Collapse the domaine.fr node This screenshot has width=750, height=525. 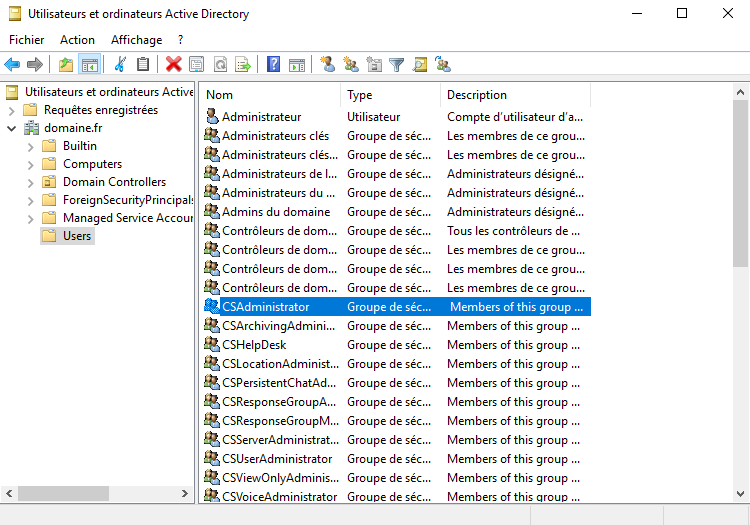point(12,128)
